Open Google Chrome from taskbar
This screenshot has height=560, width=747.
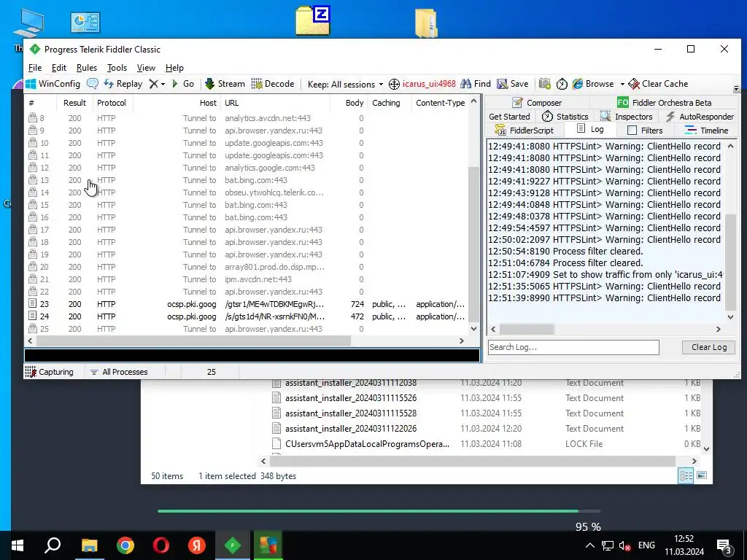click(125, 545)
